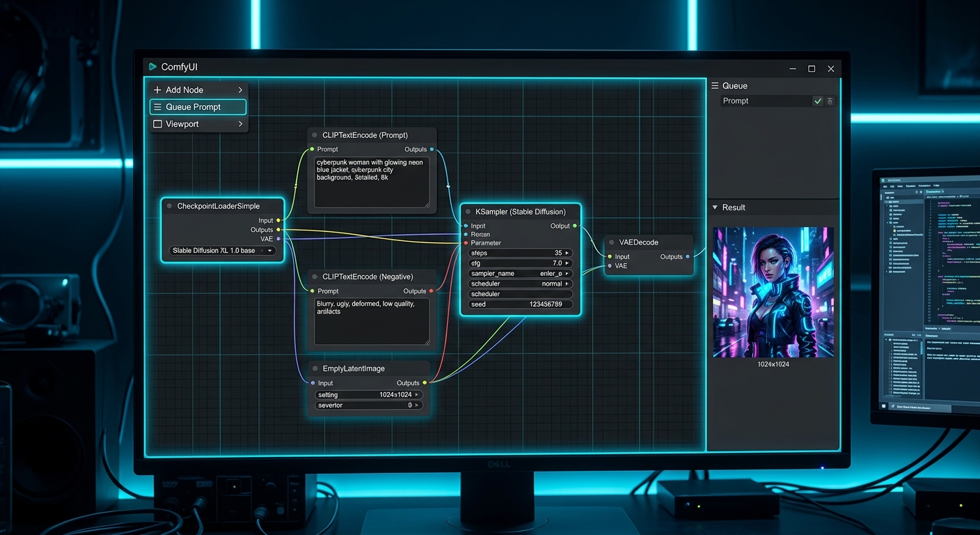Screen dimensions: 980x535
Task: Click the Oolput port on the KSampler node
Action: pyautogui.click(x=575, y=226)
